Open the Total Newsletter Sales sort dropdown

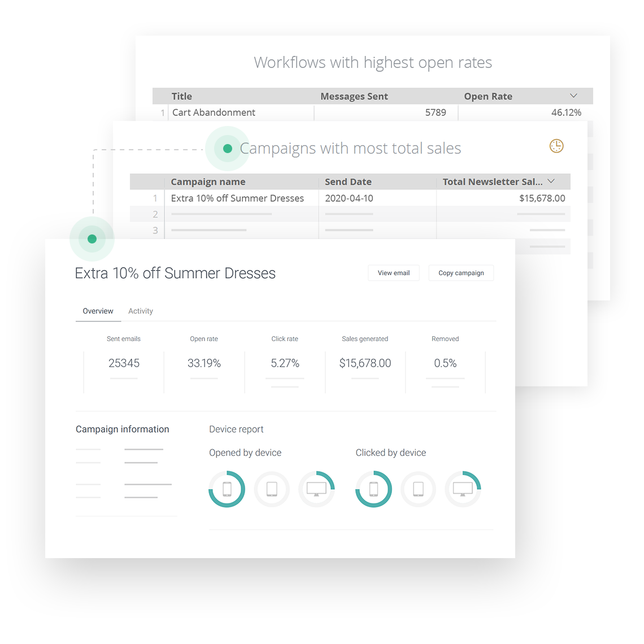[x=552, y=181]
